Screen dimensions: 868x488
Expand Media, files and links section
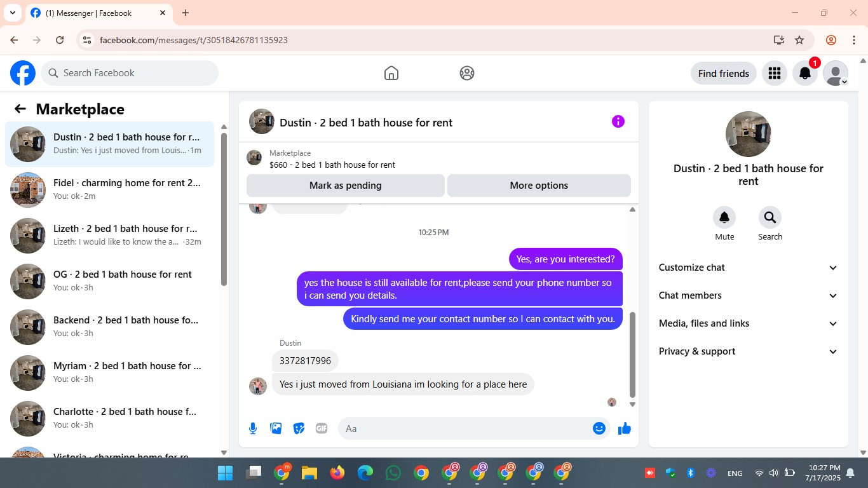click(x=749, y=323)
